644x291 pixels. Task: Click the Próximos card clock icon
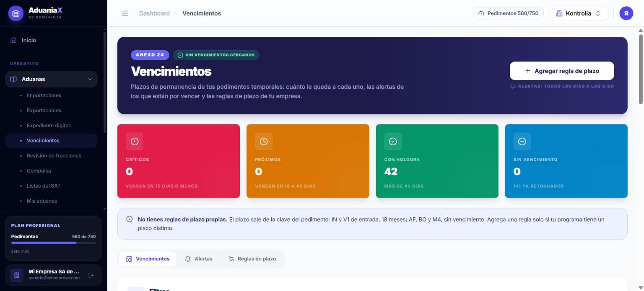(x=264, y=142)
